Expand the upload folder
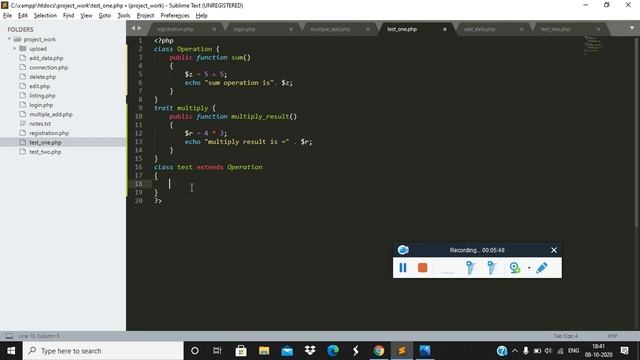The image size is (640, 360). tap(15, 49)
